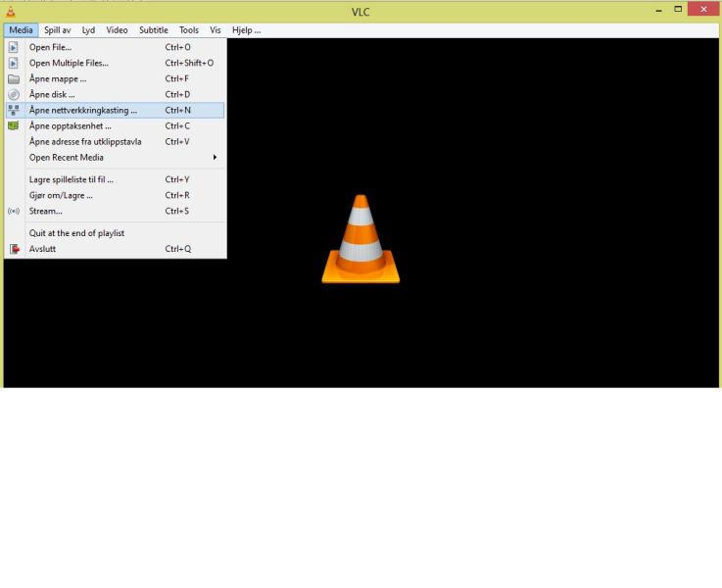
Task: Click the exit icon beside Avslutt
Action: 15,249
